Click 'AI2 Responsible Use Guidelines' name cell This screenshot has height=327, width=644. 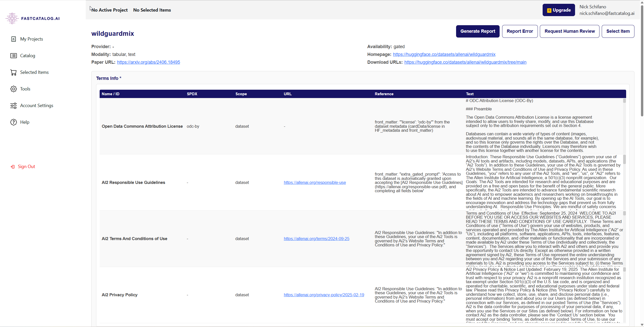(x=133, y=182)
